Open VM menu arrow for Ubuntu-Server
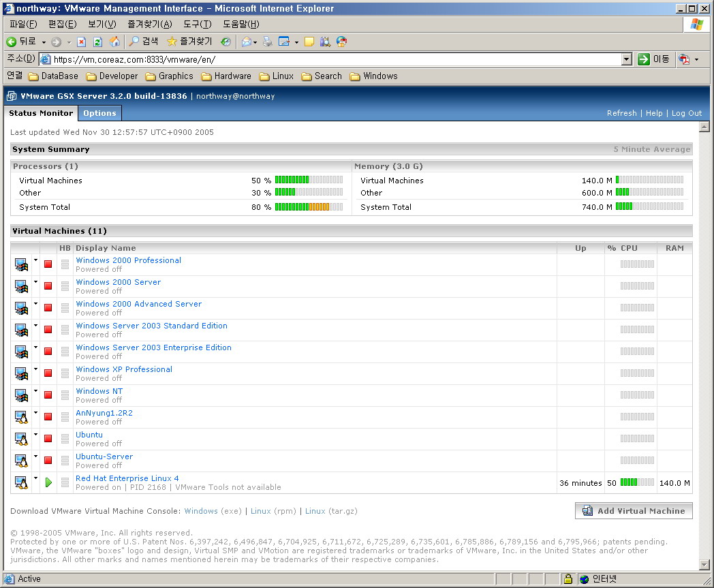 point(35,457)
